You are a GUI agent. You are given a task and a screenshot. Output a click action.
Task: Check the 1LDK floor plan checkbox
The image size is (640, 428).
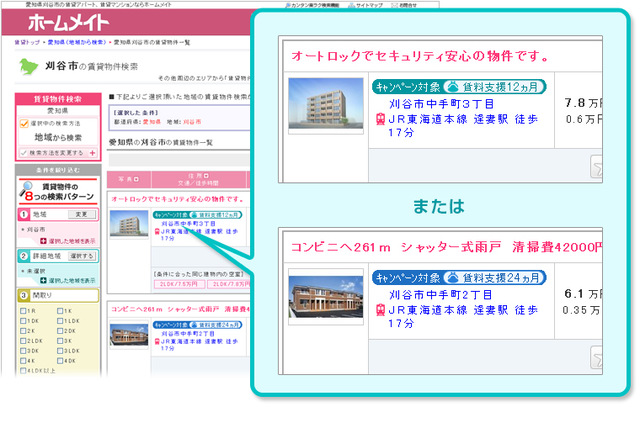point(60,321)
